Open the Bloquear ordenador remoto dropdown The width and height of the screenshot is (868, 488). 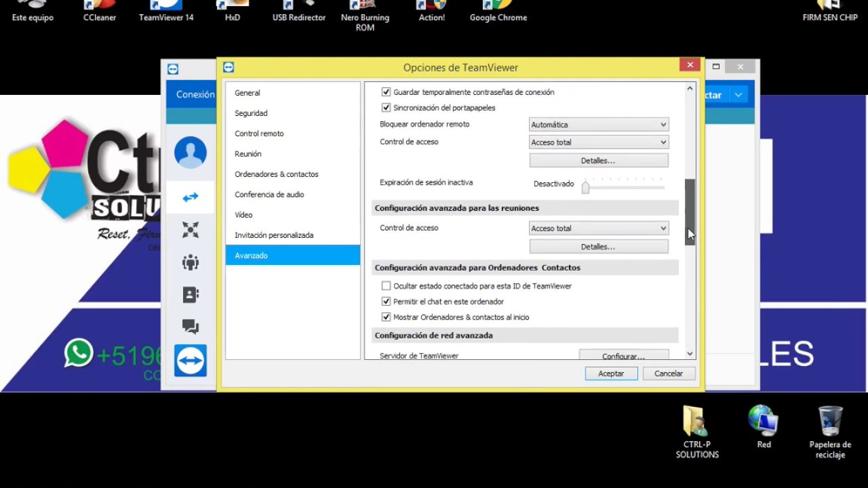[599, 125]
